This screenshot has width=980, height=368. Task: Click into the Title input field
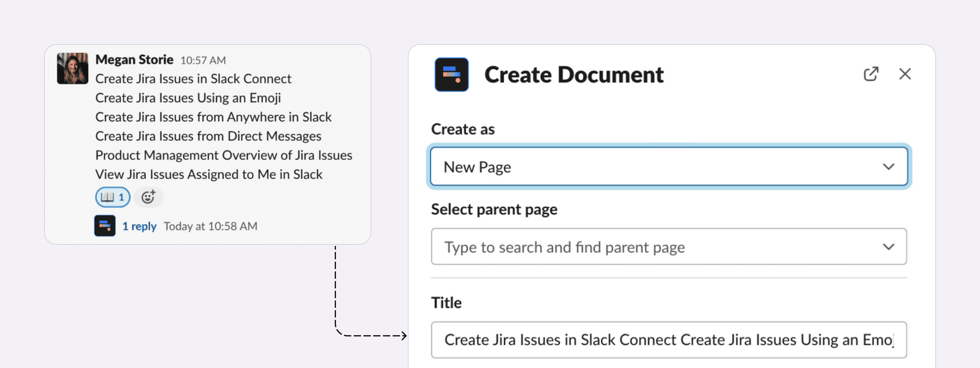coord(669,339)
